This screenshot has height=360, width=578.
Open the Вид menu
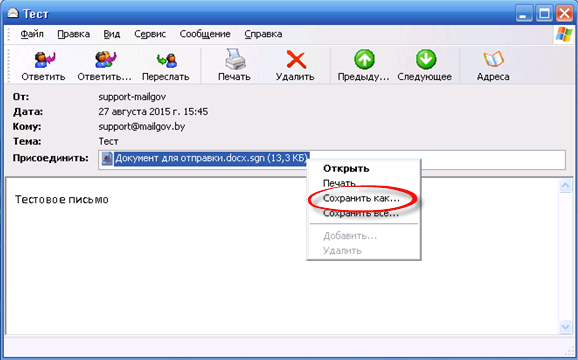coord(112,34)
